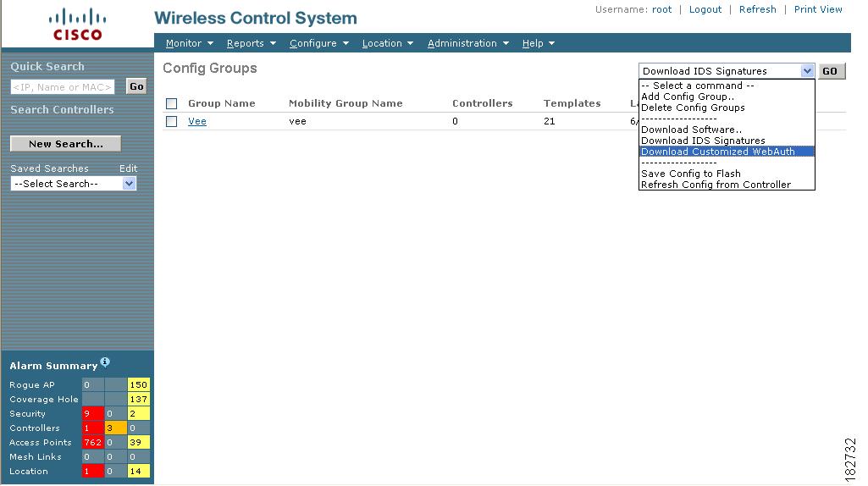Click Location minor alarm count 14
This screenshot has height=486, width=868.
tap(138, 471)
